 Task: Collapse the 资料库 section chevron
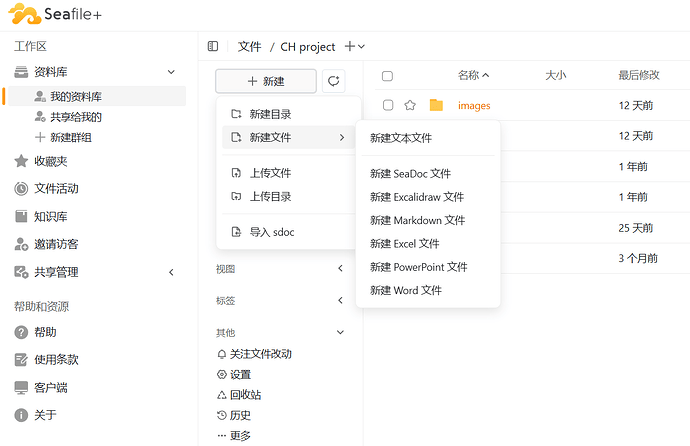click(171, 72)
